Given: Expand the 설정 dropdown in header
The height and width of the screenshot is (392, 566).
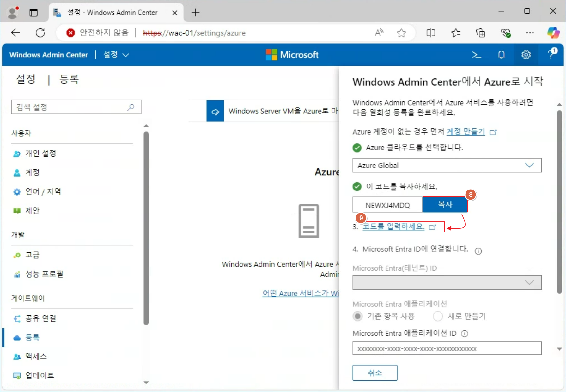Looking at the screenshot, I should (x=116, y=55).
